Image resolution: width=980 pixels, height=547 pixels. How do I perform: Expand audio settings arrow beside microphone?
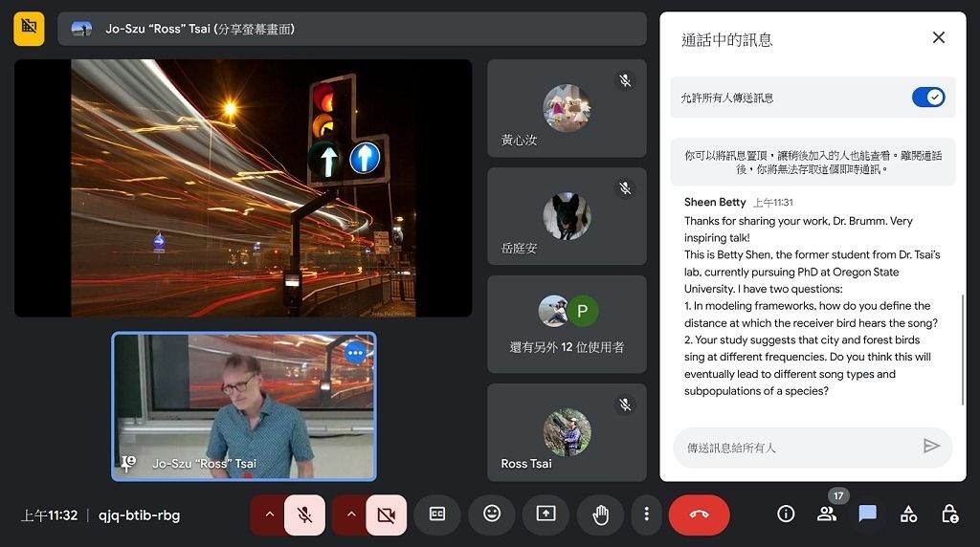pos(269,514)
